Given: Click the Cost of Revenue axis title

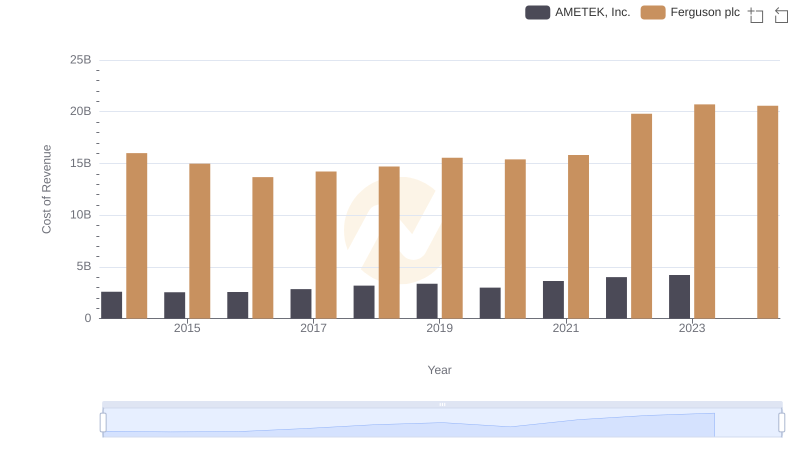Looking at the screenshot, I should click(46, 189).
